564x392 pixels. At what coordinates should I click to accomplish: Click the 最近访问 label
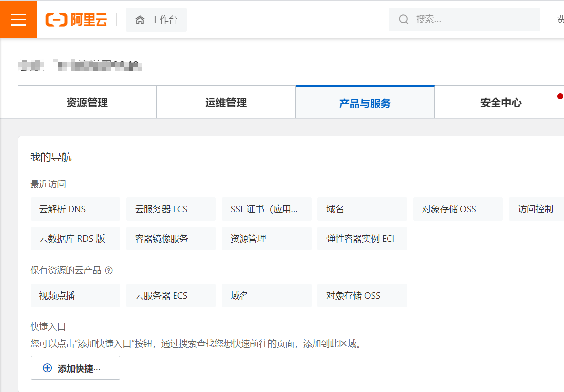click(x=48, y=184)
